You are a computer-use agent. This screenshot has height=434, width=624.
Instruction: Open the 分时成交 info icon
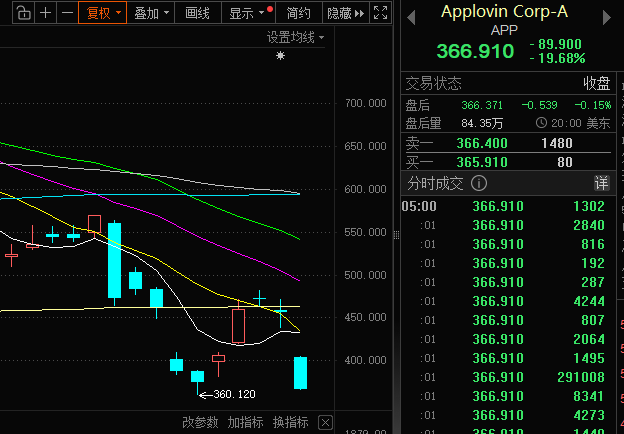[479, 183]
